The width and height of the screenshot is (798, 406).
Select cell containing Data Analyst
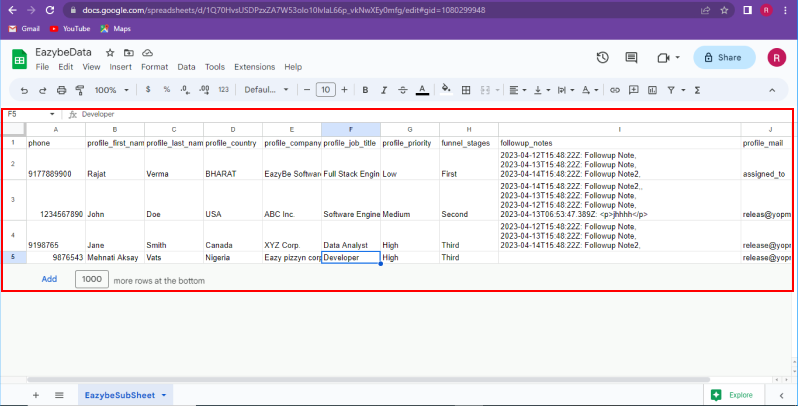coord(351,236)
